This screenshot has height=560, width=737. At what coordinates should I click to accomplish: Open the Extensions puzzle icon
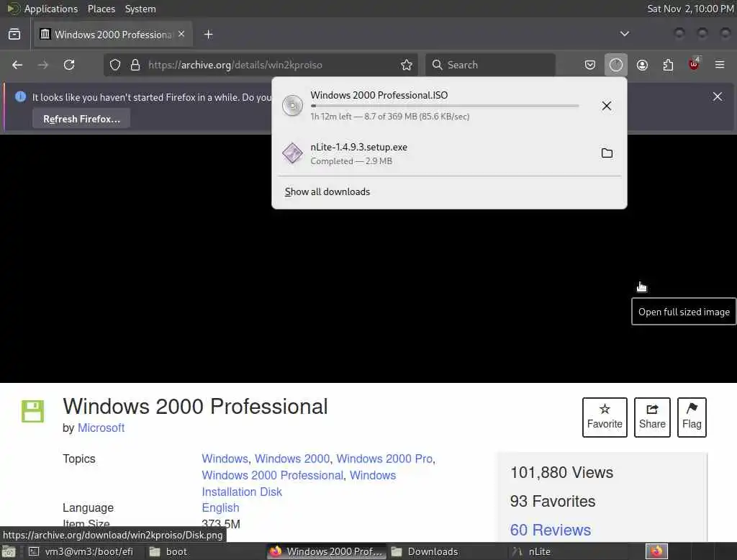(x=668, y=65)
